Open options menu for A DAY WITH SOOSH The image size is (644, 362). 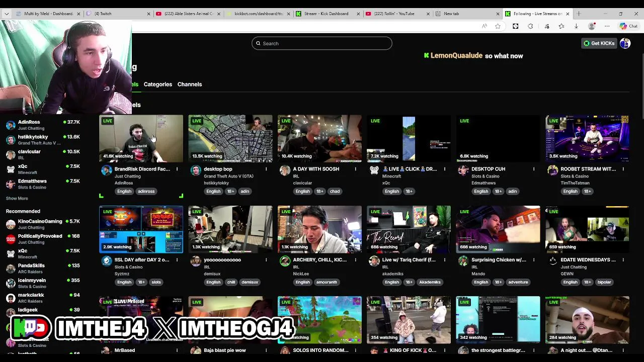coord(355,169)
